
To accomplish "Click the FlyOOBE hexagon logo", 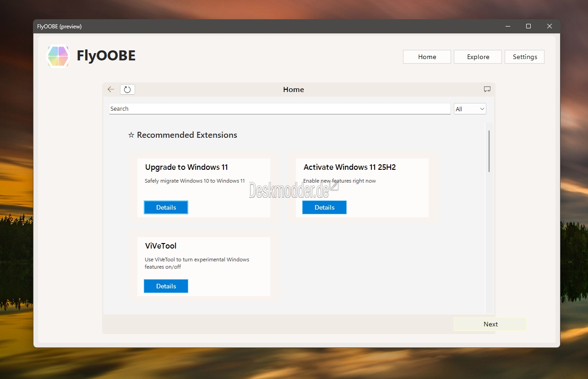I will 58,56.
